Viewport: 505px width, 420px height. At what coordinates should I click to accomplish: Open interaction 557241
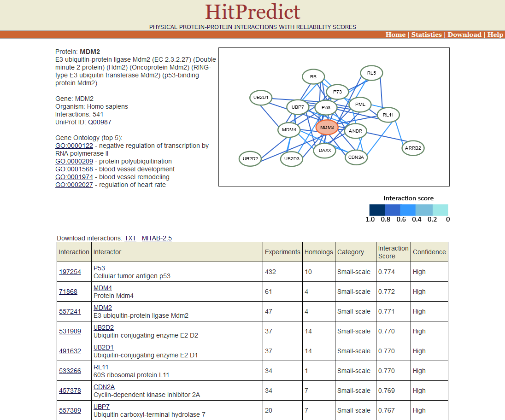(x=70, y=311)
